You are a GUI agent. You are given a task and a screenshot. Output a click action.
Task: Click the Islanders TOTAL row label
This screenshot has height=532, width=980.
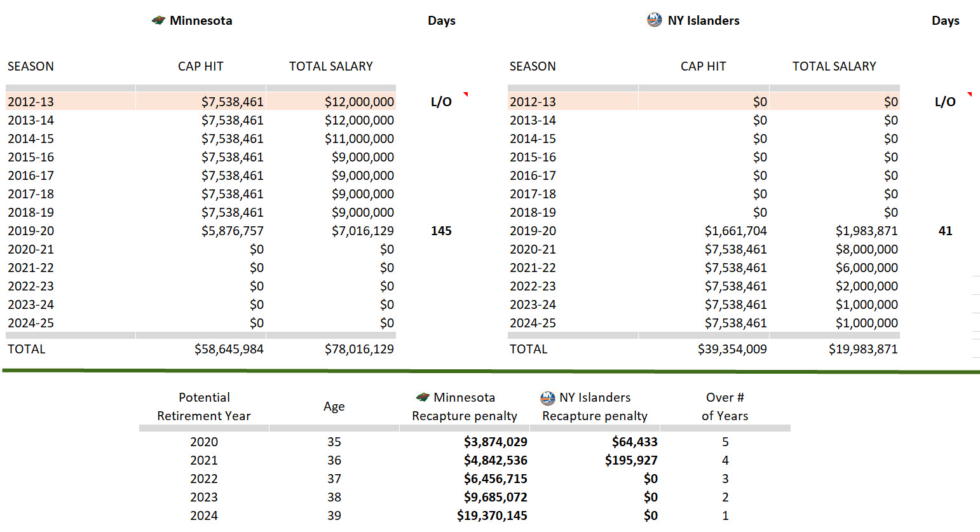[528, 349]
